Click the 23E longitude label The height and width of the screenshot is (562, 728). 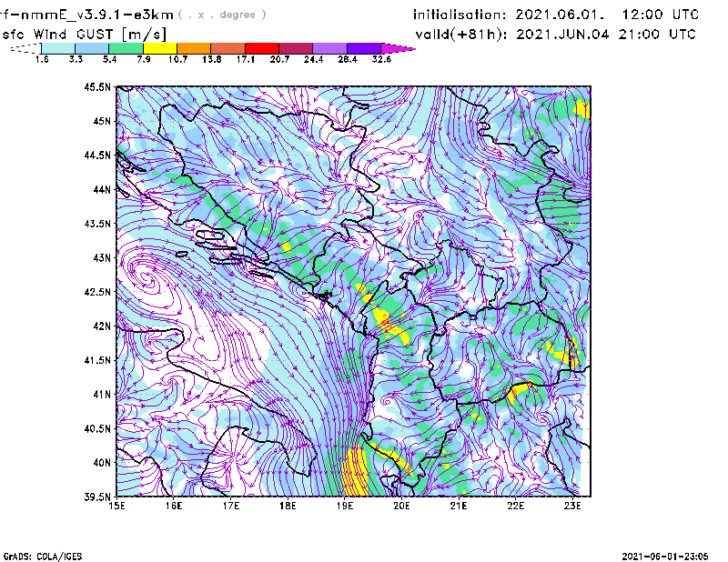point(572,506)
